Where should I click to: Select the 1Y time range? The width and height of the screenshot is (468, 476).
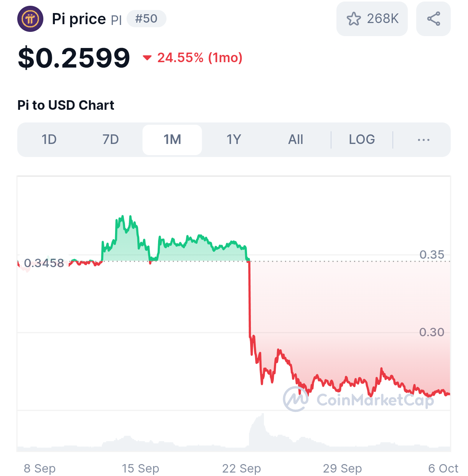(x=234, y=140)
